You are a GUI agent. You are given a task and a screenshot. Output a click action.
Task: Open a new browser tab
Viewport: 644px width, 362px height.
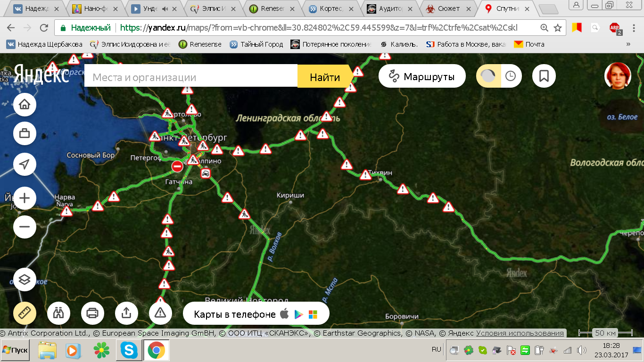(548, 9)
